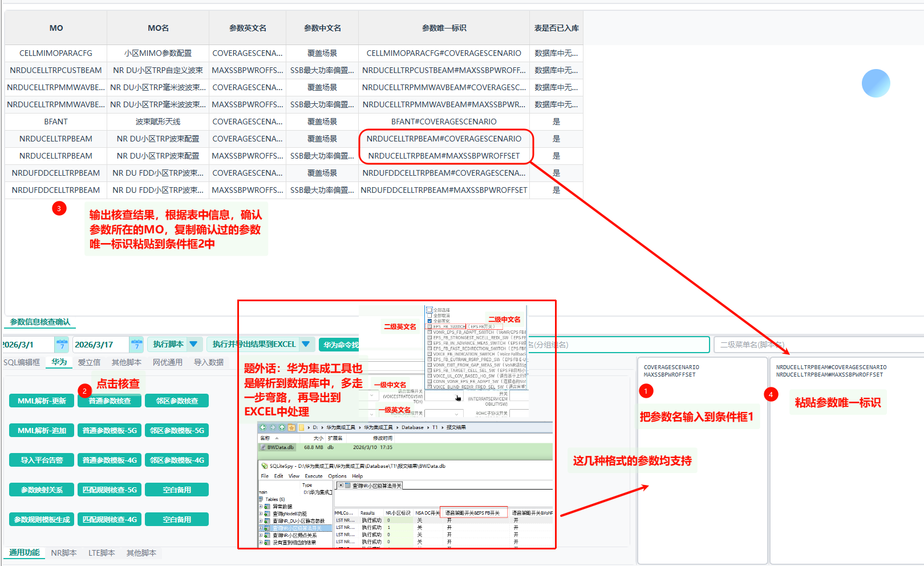Open 邻区参数模板-4G
Image resolution: width=924 pixels, height=566 pixels.
point(177,460)
